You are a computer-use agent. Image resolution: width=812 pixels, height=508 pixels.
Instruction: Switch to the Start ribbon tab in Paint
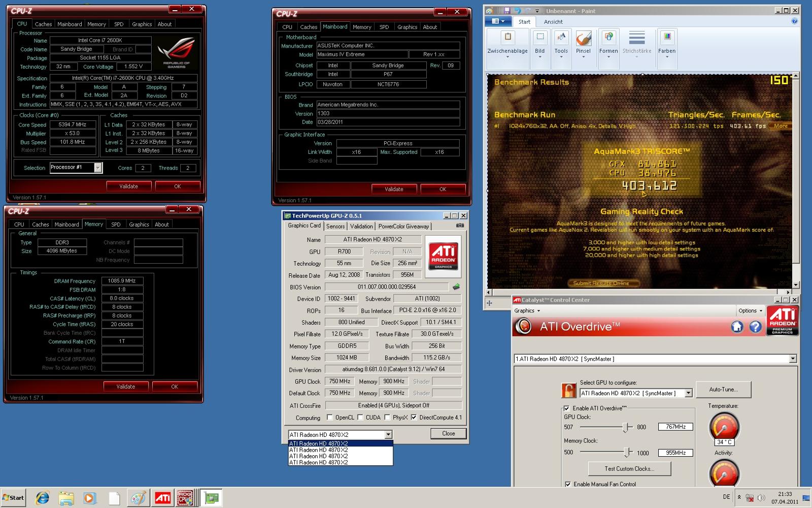coord(524,22)
